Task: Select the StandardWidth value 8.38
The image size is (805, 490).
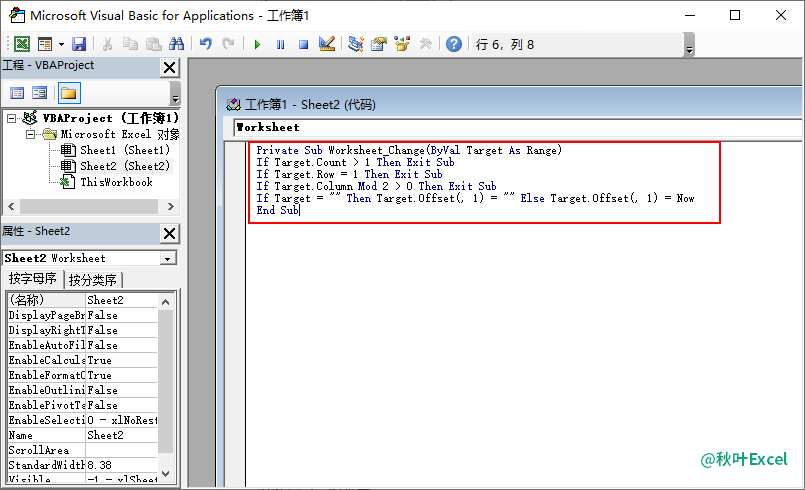Action: [x=121, y=465]
